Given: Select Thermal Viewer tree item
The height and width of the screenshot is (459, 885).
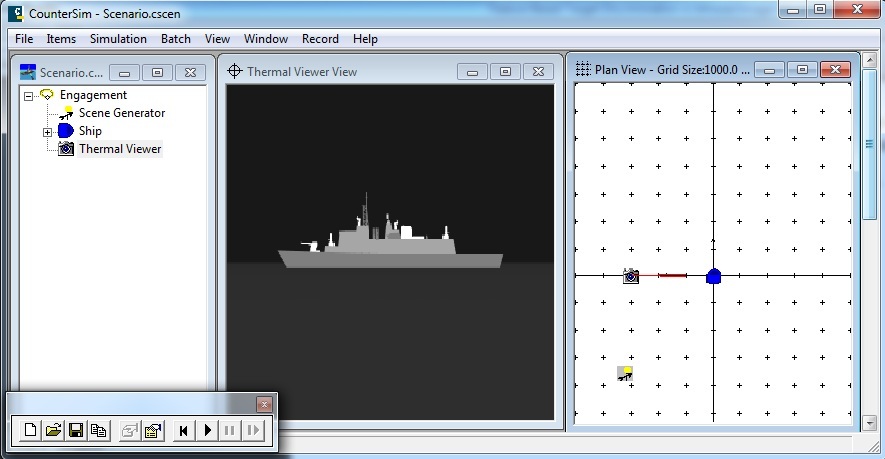Looking at the screenshot, I should click(120, 149).
